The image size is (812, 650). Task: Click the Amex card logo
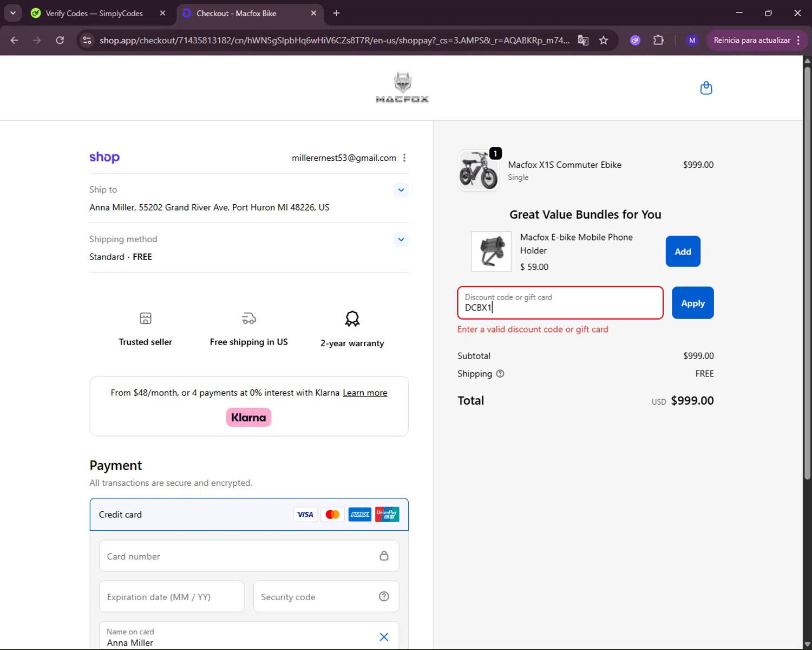coord(360,514)
